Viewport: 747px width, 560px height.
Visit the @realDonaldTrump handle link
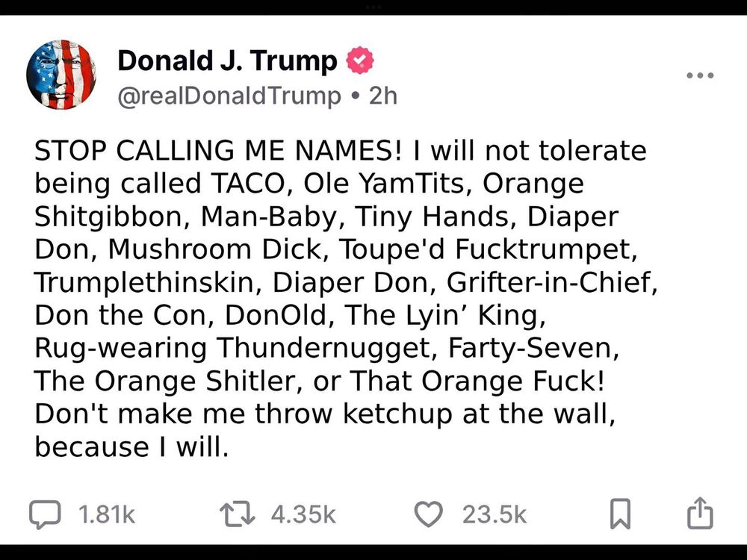pyautogui.click(x=229, y=96)
